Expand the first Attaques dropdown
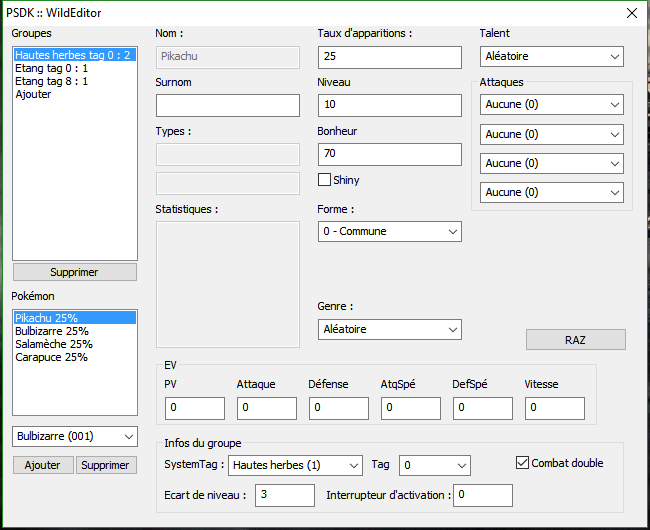This screenshot has height=530, width=650. (x=552, y=104)
